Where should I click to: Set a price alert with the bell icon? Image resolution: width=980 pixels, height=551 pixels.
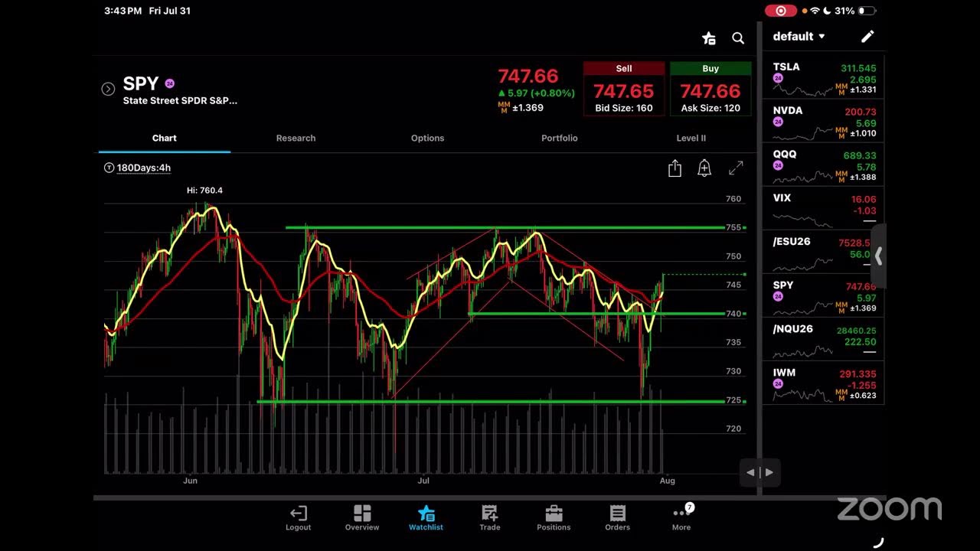[x=704, y=168]
